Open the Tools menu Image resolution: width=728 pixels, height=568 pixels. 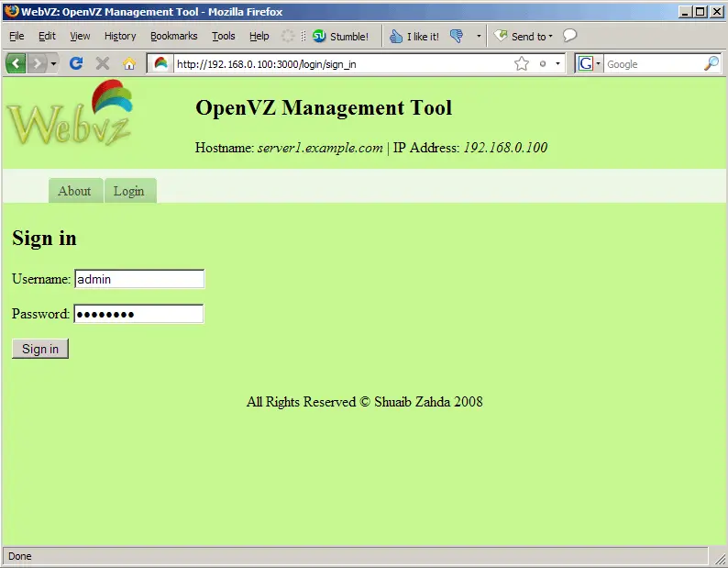pos(223,37)
